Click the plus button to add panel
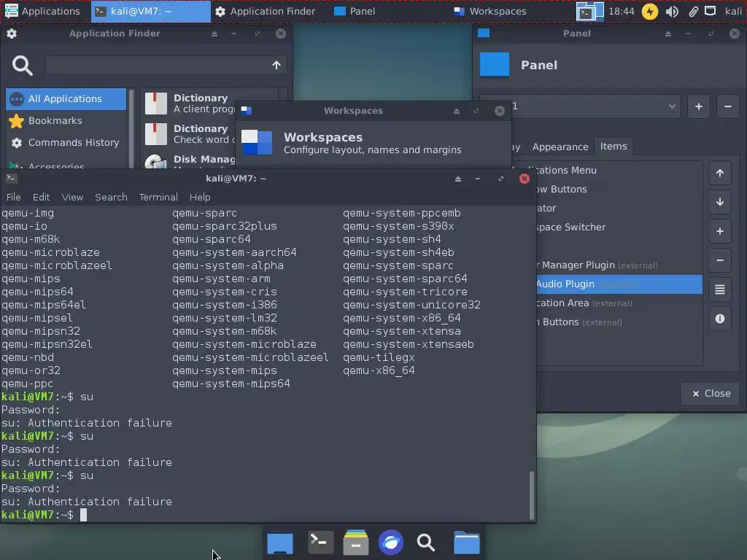The height and width of the screenshot is (560, 747). (699, 106)
